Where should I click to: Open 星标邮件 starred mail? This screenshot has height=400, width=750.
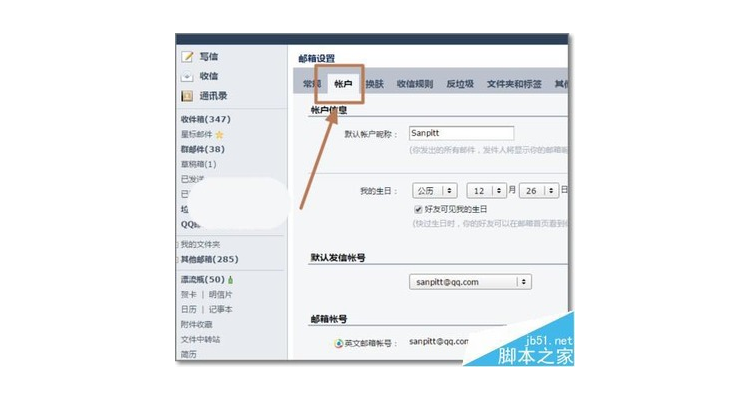click(x=196, y=134)
